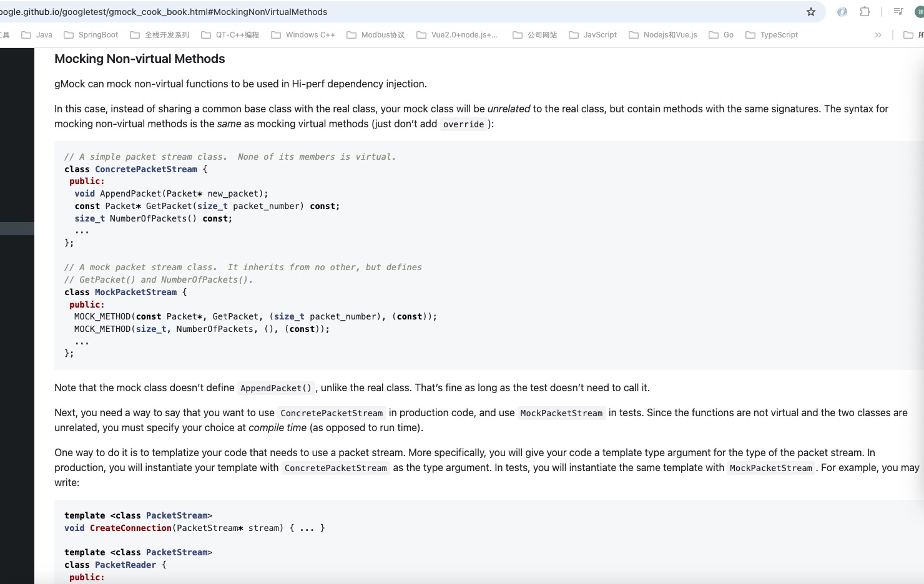Image resolution: width=924 pixels, height=584 pixels.
Task: Click the AppendPacket(Packet* new_packet) code line
Action: [x=172, y=194]
